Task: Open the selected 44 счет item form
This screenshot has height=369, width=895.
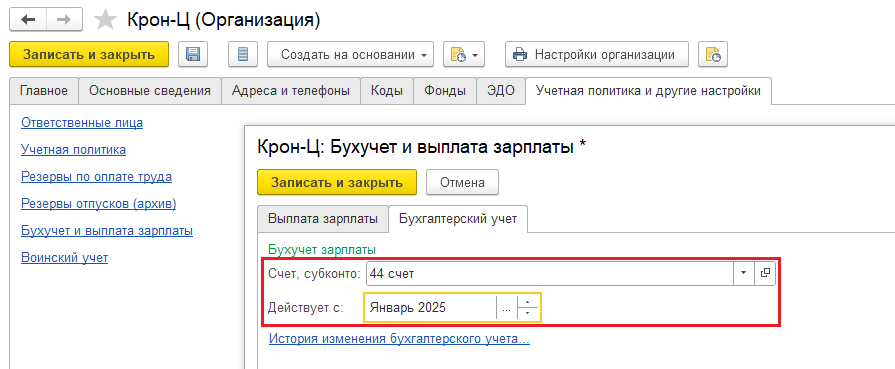Action: pyautogui.click(x=765, y=274)
